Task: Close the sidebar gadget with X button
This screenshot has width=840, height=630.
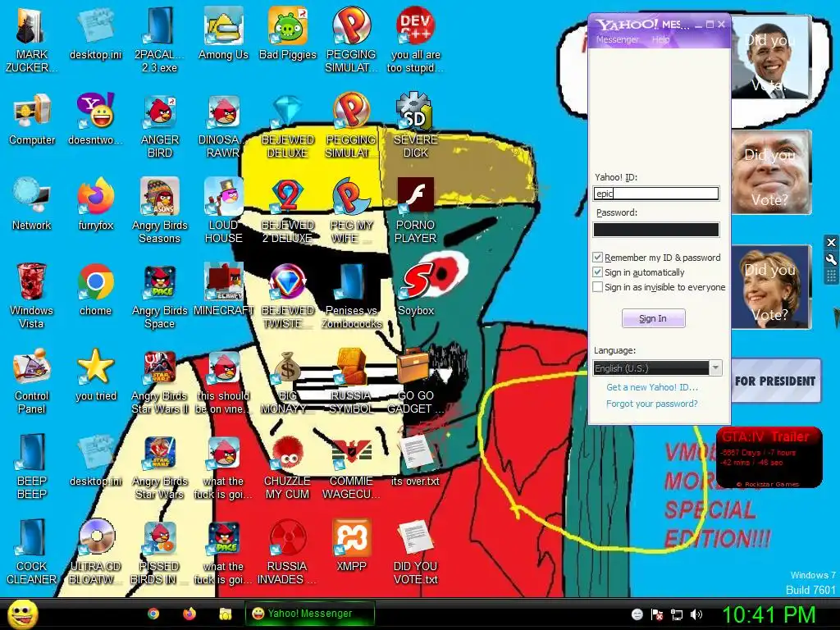Action: click(831, 242)
